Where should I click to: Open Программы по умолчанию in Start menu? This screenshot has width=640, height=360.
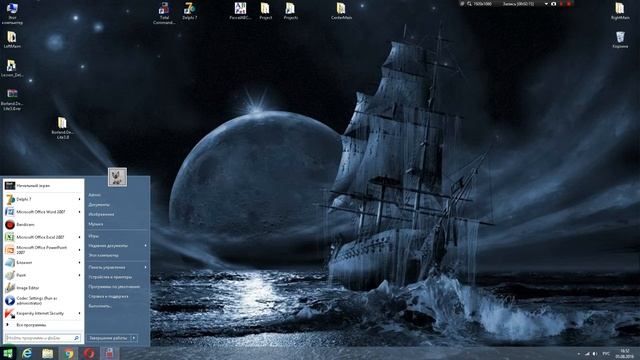(114, 287)
